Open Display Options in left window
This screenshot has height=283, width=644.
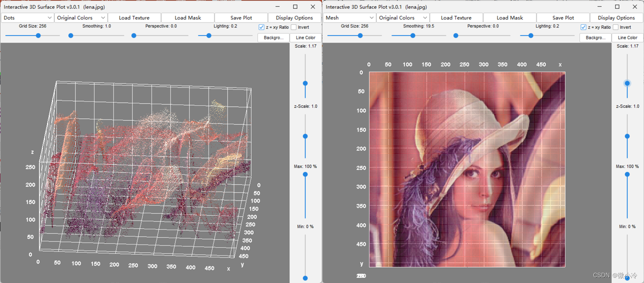click(x=294, y=18)
